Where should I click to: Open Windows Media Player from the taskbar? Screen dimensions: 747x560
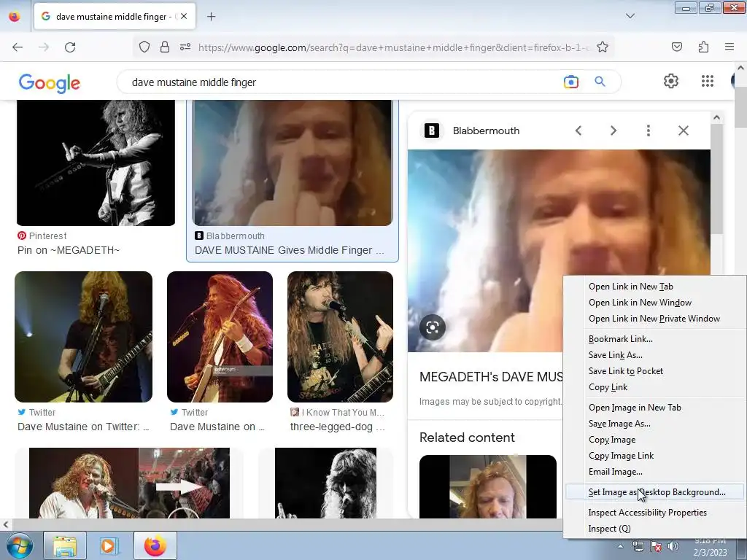pos(109,545)
